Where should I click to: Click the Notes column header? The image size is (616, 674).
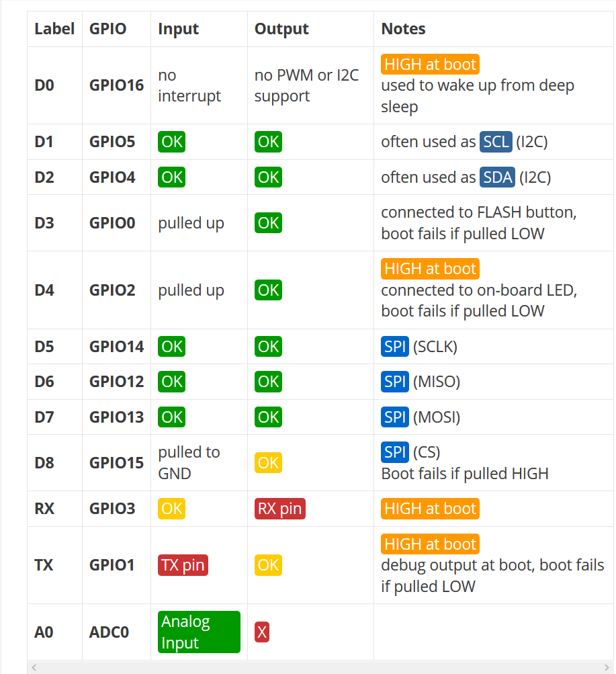[x=403, y=29]
